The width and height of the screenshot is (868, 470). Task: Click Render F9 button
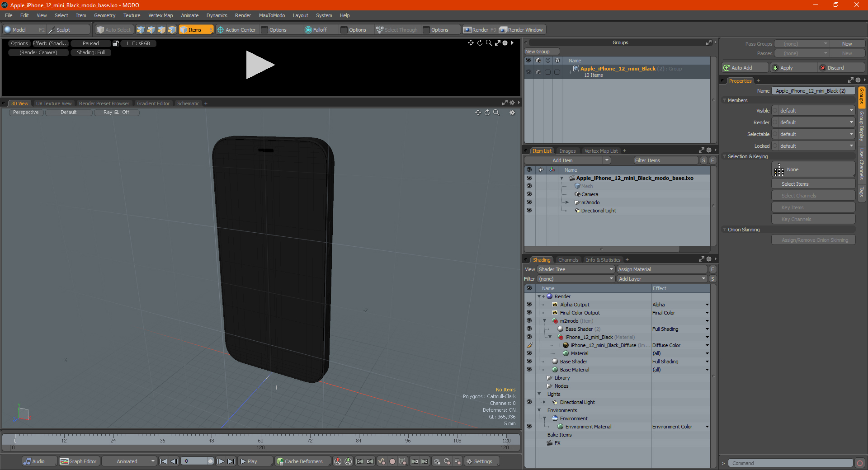479,30
